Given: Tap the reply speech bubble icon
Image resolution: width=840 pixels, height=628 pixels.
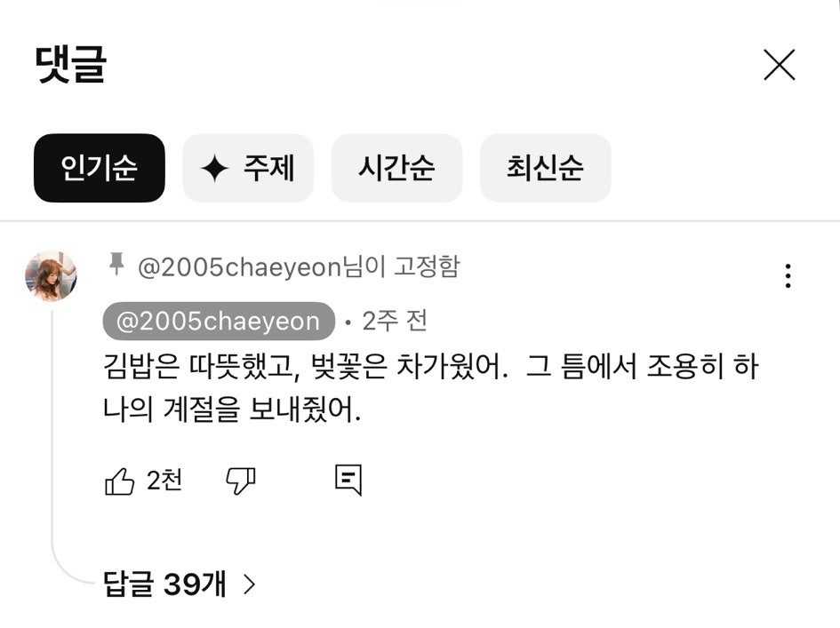Looking at the screenshot, I should tap(348, 480).
